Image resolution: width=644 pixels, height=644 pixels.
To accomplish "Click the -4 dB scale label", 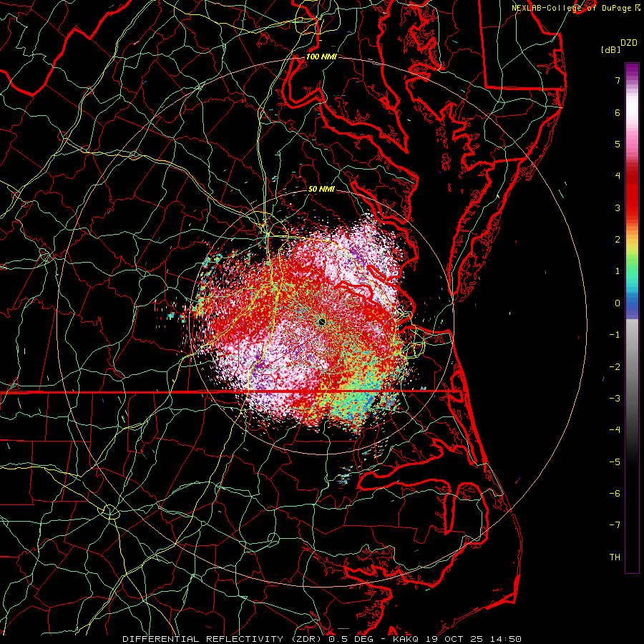I will 615,430.
